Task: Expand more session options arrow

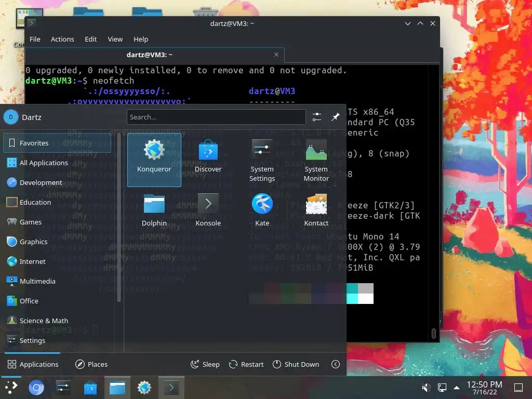Action: [x=336, y=364]
